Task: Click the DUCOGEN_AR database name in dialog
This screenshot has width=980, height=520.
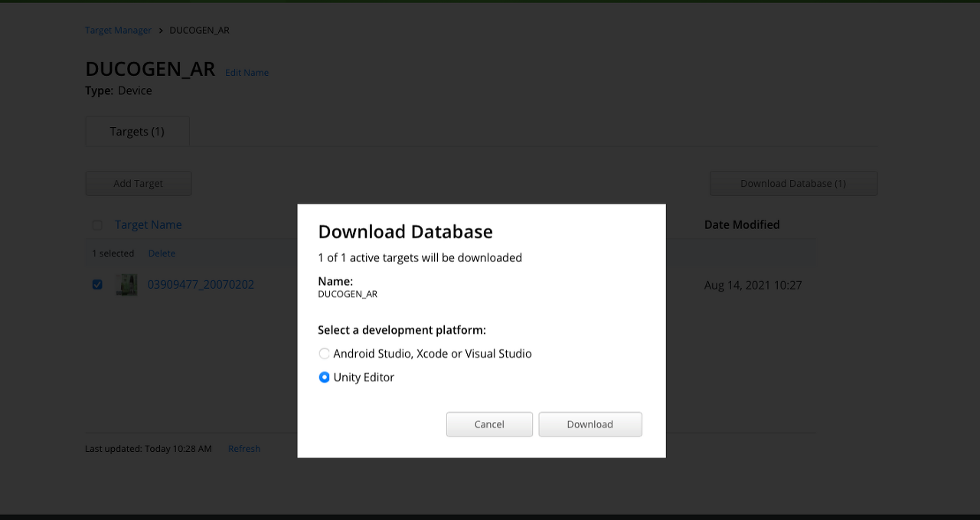Action: 348,294
